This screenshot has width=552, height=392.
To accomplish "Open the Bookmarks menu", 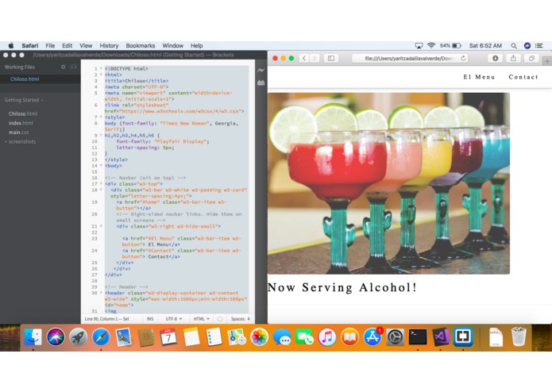I will tap(141, 46).
